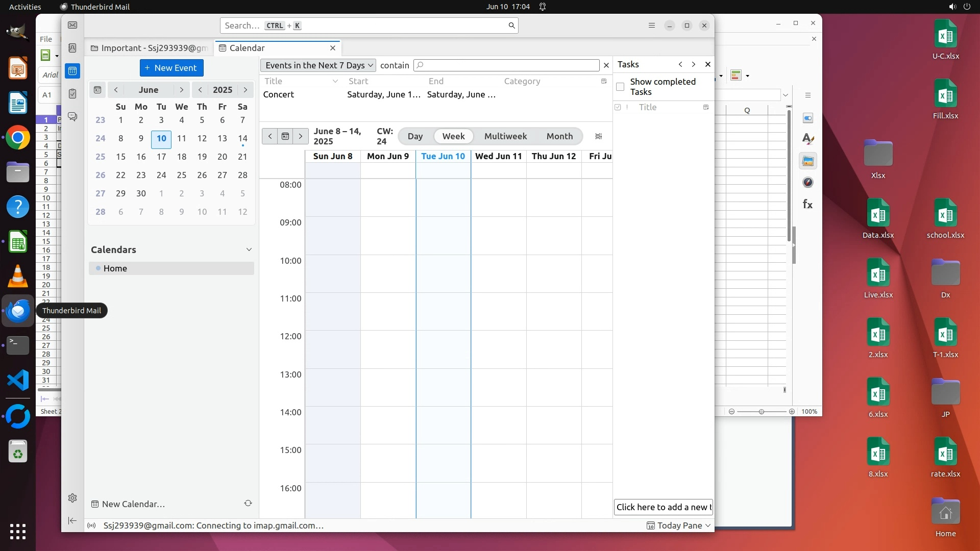Enable Show completed Tasks checkbox
The image size is (980, 551).
coord(620,87)
